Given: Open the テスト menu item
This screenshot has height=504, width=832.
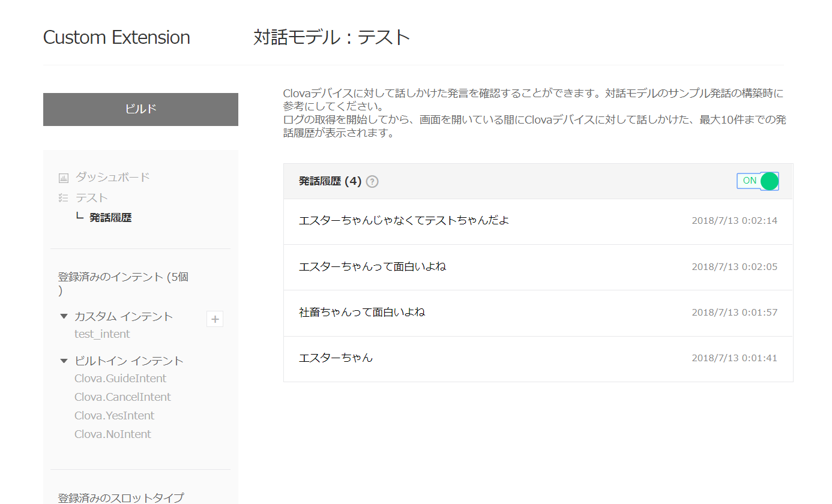Looking at the screenshot, I should point(91,197).
